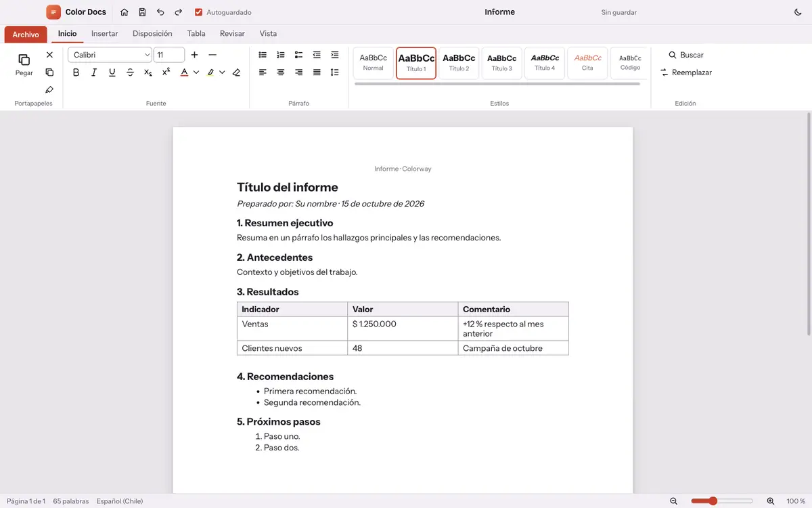Align text to the left

click(263, 72)
